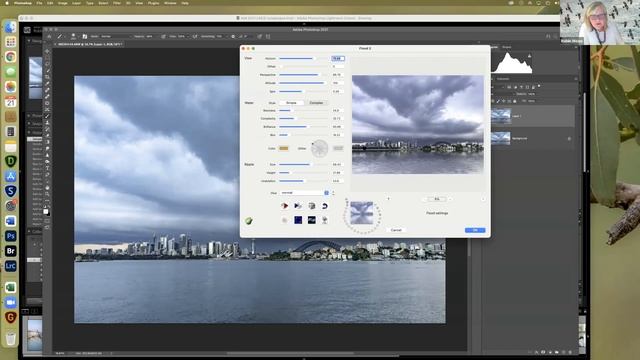The height and width of the screenshot is (360, 640).
Task: Open brush settings panel icon in options bar
Action: (85, 36)
